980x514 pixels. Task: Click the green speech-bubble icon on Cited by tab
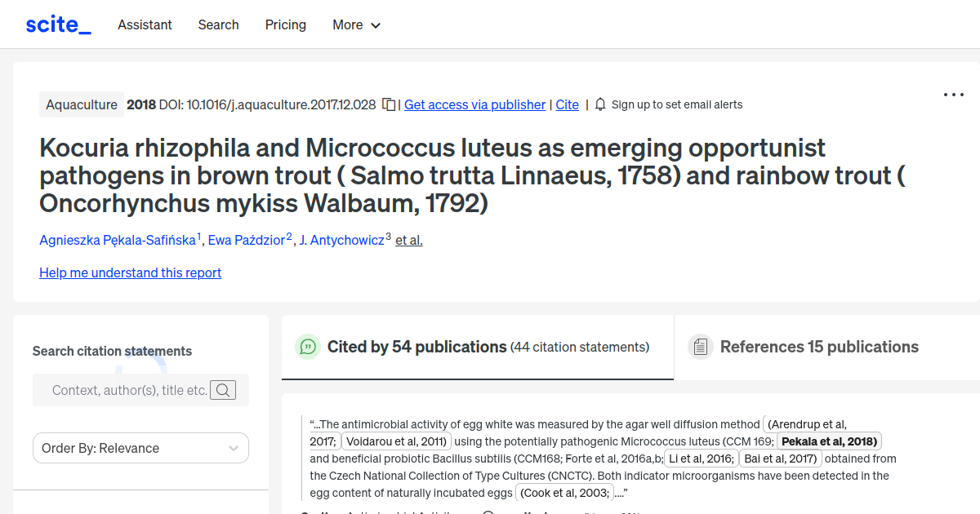[x=307, y=347]
